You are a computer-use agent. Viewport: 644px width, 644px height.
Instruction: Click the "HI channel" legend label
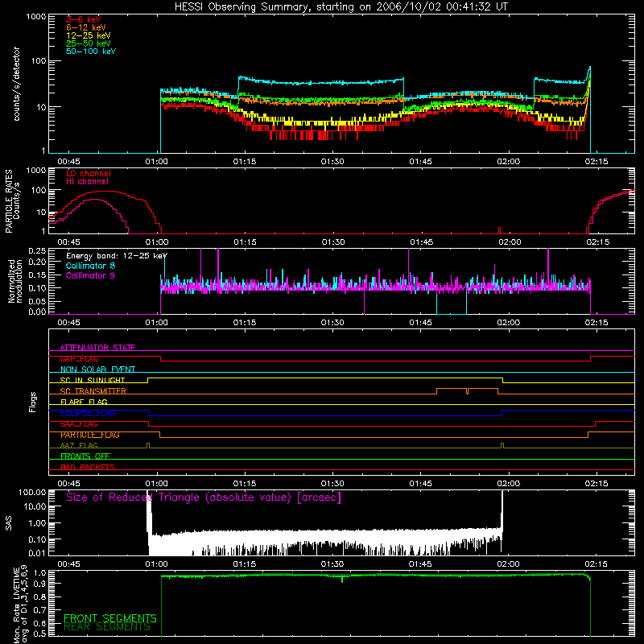[x=87, y=182]
